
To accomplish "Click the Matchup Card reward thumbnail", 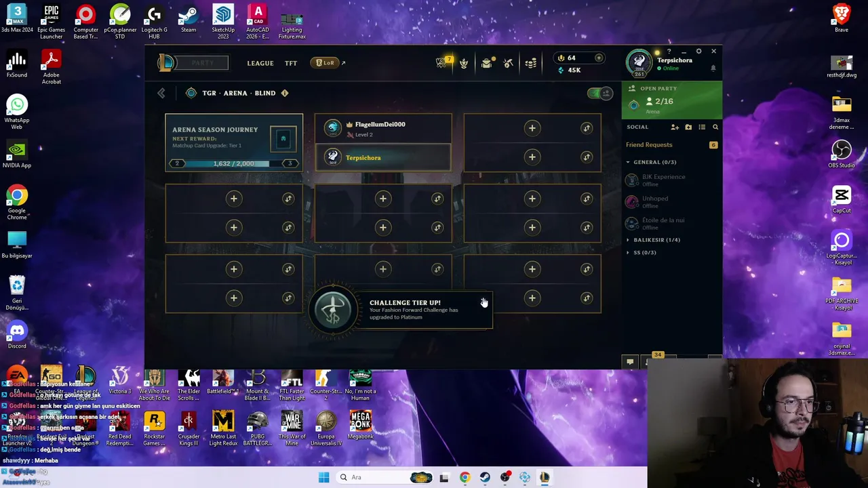I will pyautogui.click(x=283, y=139).
